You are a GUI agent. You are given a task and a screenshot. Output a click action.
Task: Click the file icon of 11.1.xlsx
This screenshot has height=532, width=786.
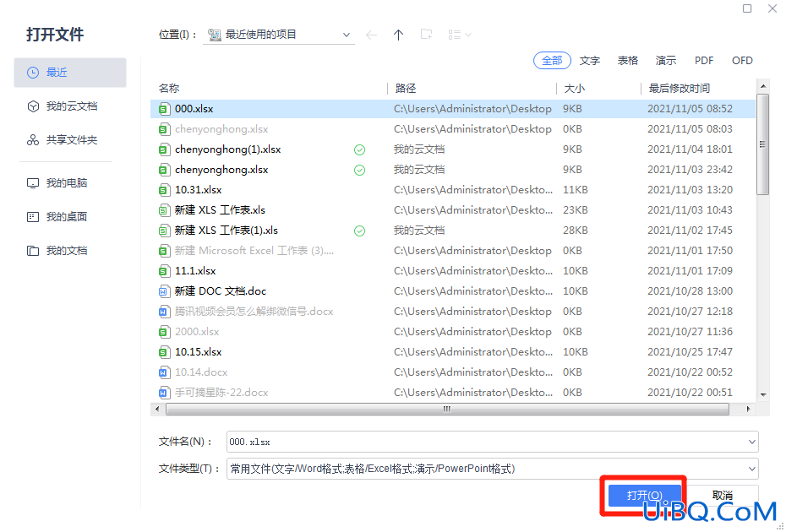tap(164, 271)
